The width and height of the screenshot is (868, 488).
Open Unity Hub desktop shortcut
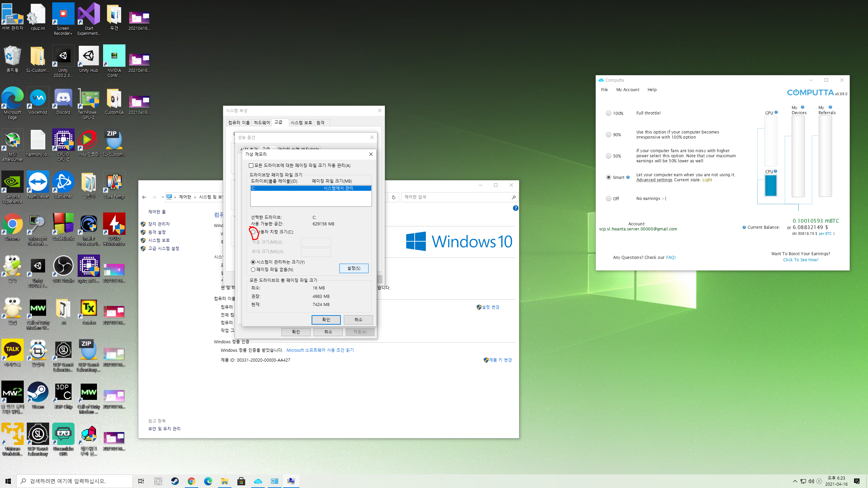click(88, 59)
